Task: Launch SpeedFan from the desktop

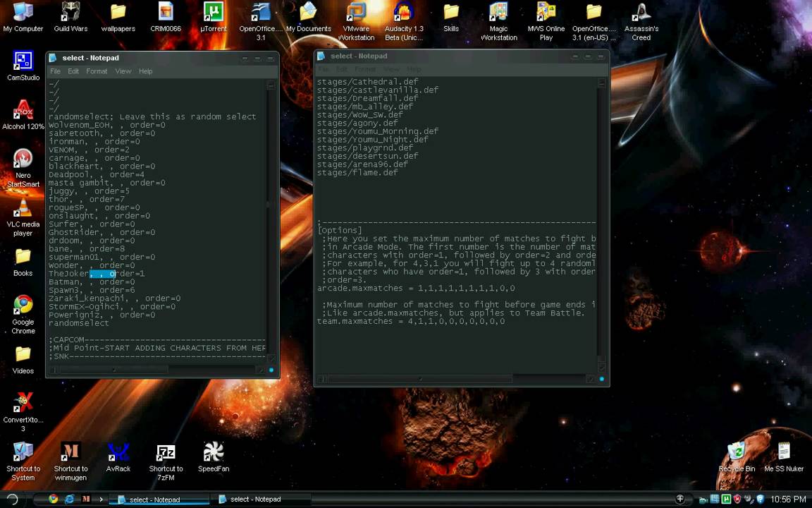Action: click(214, 457)
